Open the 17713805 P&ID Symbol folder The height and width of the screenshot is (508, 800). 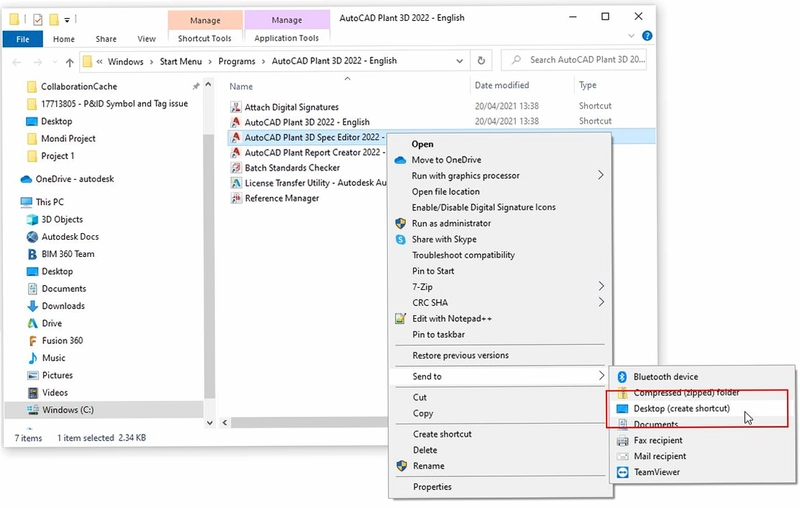click(114, 104)
